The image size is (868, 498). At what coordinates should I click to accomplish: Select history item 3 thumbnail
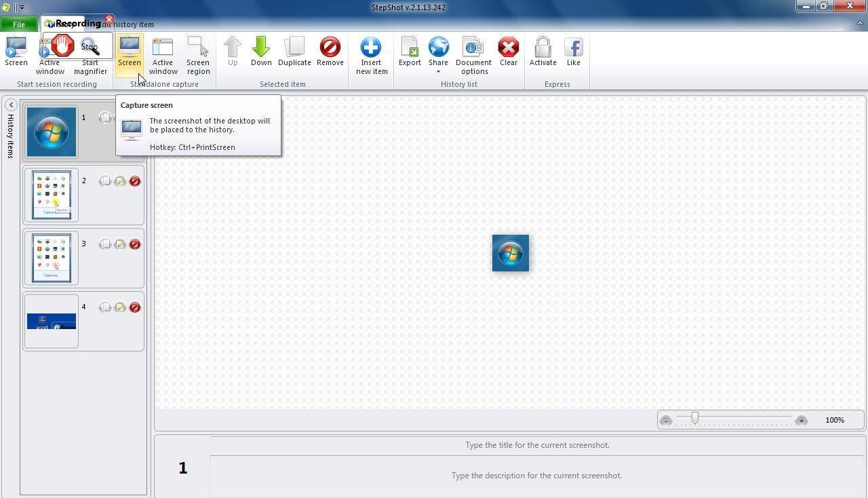[x=52, y=258]
